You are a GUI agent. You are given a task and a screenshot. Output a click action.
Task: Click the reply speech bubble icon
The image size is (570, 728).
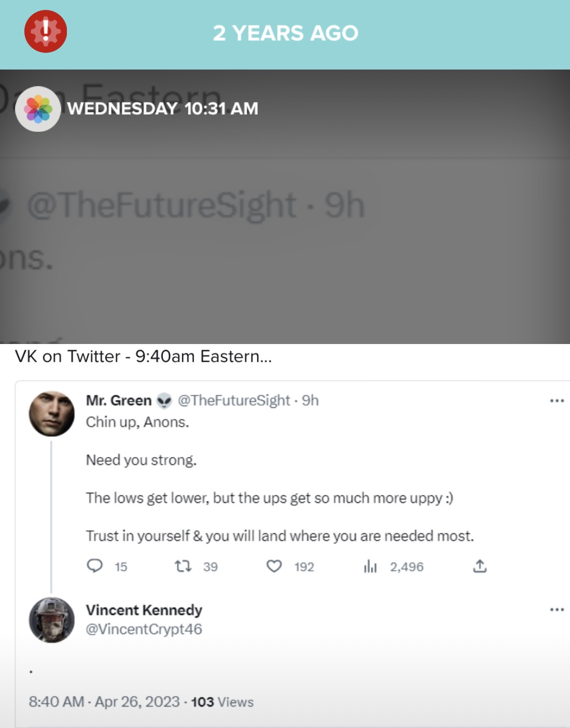point(94,566)
